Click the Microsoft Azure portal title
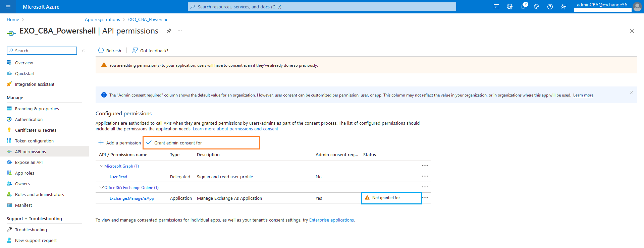Viewport: 644px width, 248px height. point(41,7)
